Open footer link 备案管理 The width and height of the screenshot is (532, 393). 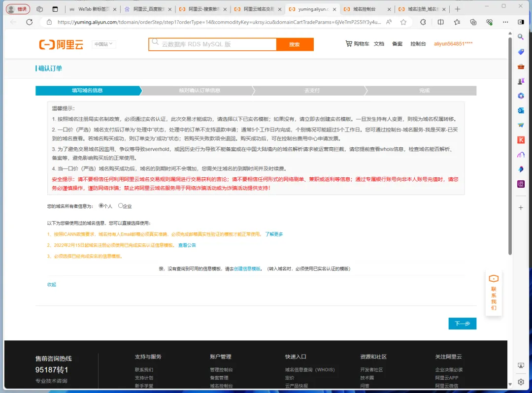pyautogui.click(x=219, y=378)
